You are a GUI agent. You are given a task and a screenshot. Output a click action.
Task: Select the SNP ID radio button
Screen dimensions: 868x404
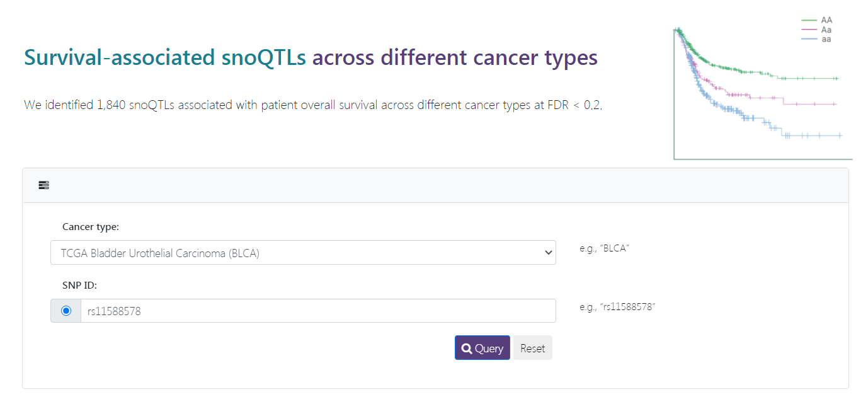point(66,311)
